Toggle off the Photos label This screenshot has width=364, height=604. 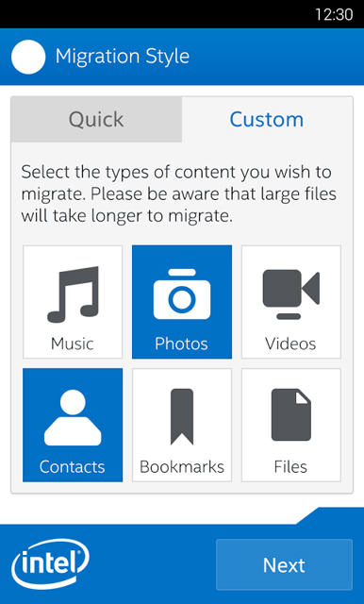(181, 344)
